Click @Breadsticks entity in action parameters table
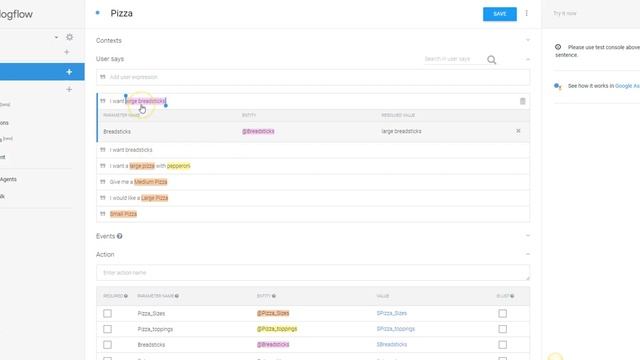Viewport: 640px width, 360px height. point(273,345)
